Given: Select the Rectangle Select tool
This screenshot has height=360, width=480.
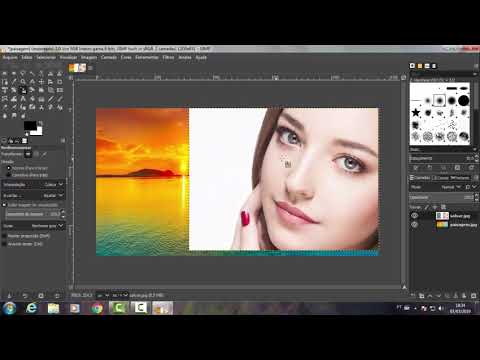Looking at the screenshot, I should [x=4, y=73].
